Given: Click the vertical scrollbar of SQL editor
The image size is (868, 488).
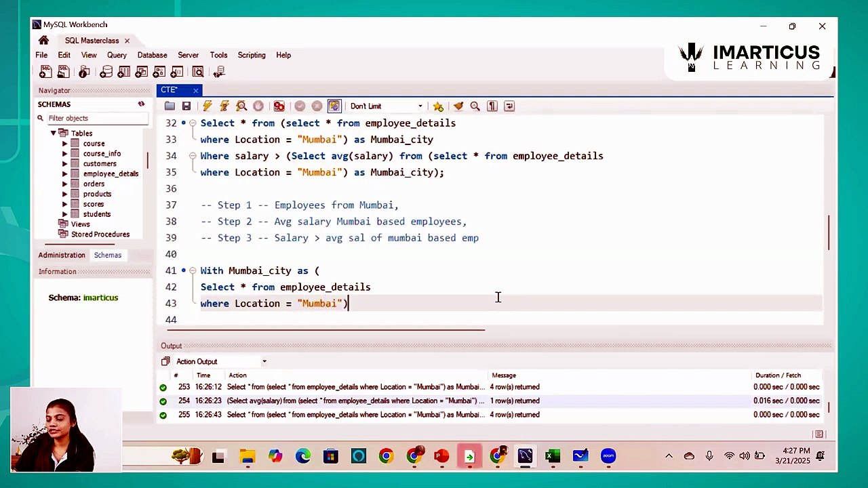Looking at the screenshot, I should [828, 232].
